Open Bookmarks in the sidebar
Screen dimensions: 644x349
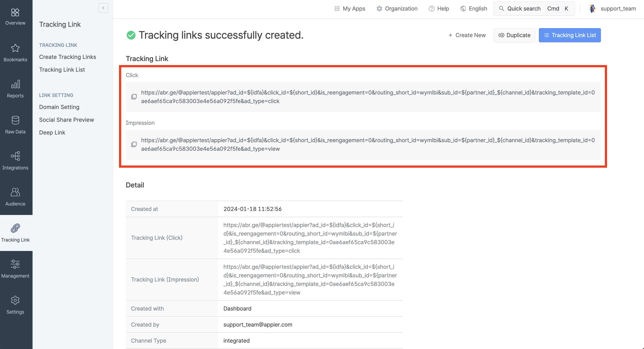point(15,53)
